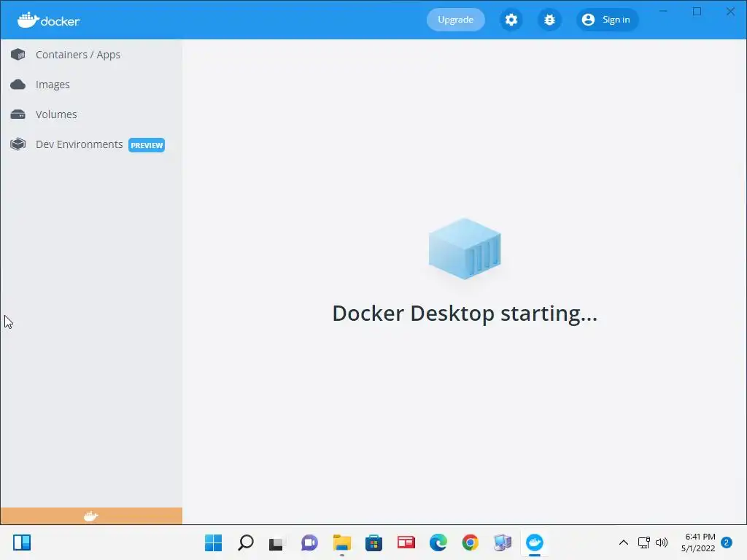Click the PREVIEW badge
This screenshot has width=747, height=560.
[147, 145]
